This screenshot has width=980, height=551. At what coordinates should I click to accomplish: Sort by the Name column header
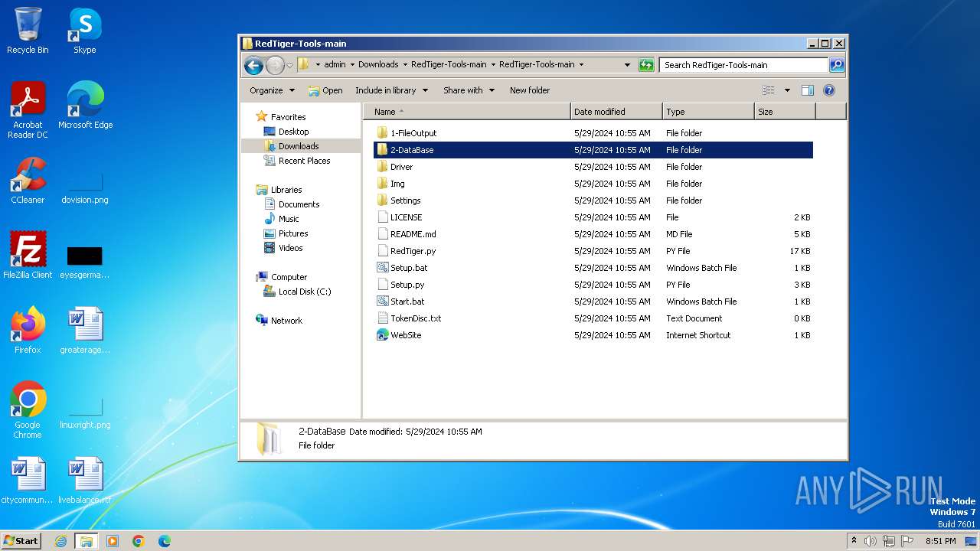[467, 112]
